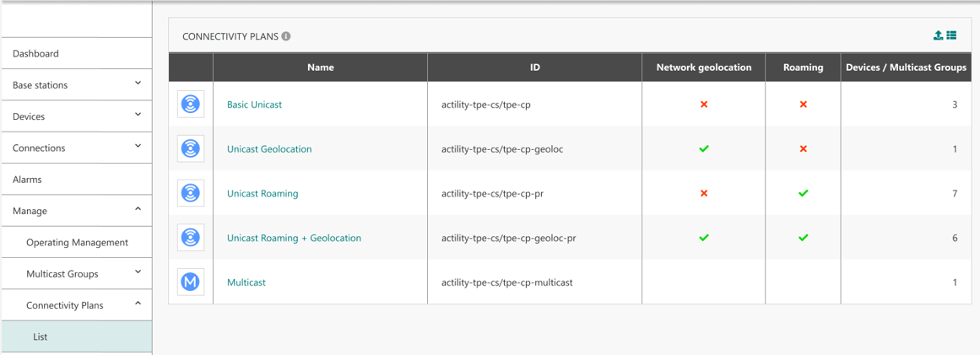The height and width of the screenshot is (355, 980).
Task: Click the Basic Unicast plan icon
Action: tap(191, 105)
